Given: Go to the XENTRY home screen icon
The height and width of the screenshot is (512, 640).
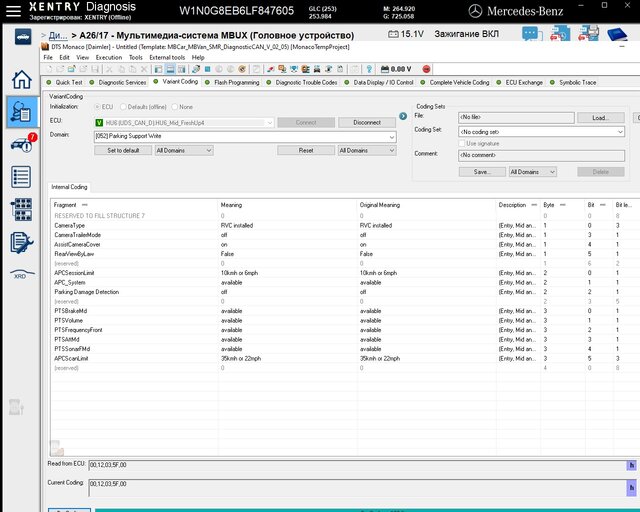Looking at the screenshot, I should click(22, 79).
